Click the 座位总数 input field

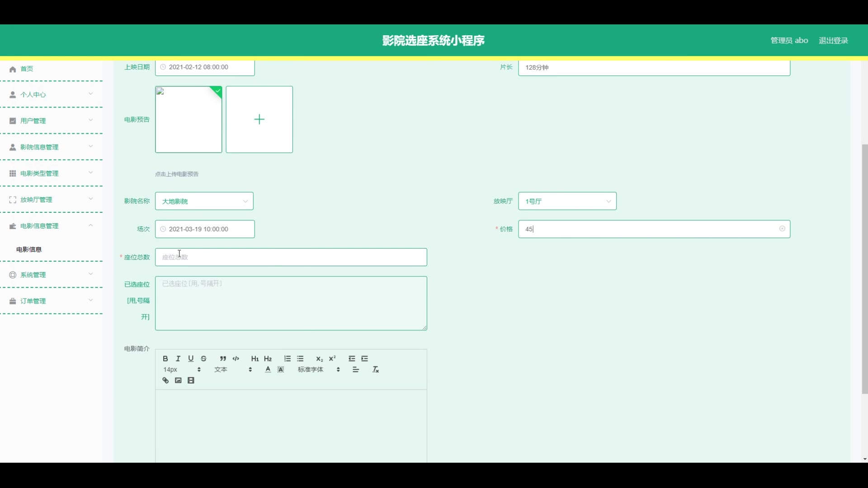(291, 257)
